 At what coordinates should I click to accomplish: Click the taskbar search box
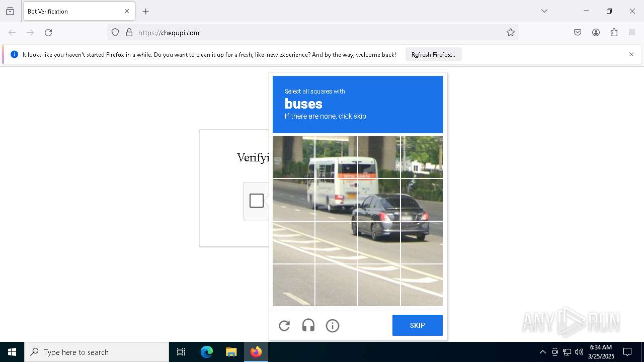pos(97,352)
